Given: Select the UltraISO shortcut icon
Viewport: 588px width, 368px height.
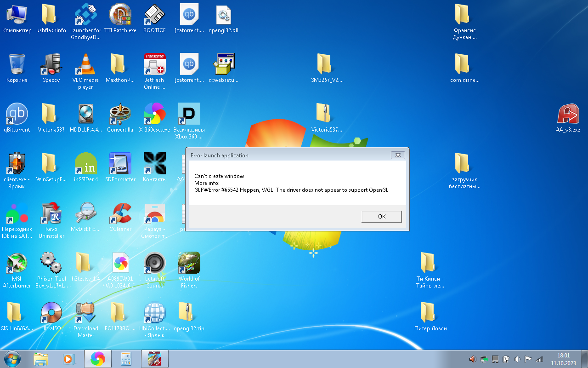Looking at the screenshot, I should tap(51, 317).
